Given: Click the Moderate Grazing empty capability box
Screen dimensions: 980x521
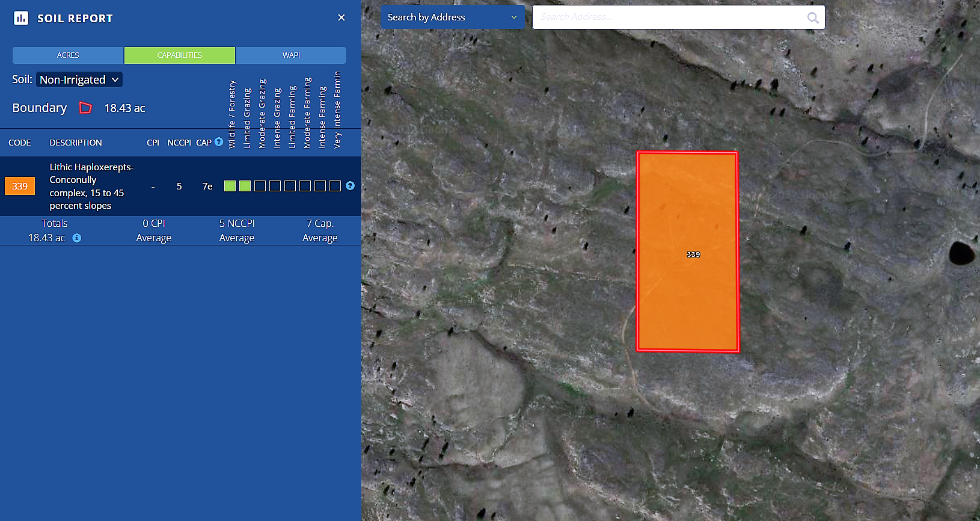Looking at the screenshot, I should click(260, 186).
